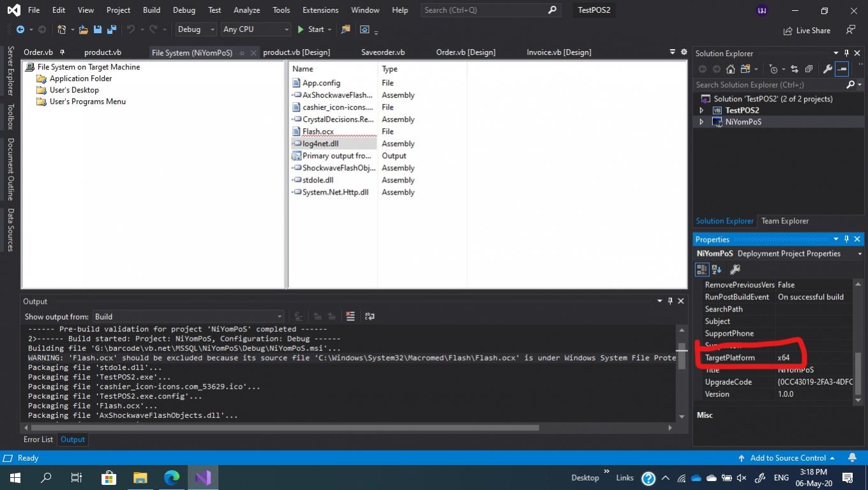This screenshot has height=490, width=868.
Task: Open Show output from Build dropdown
Action: tap(188, 316)
